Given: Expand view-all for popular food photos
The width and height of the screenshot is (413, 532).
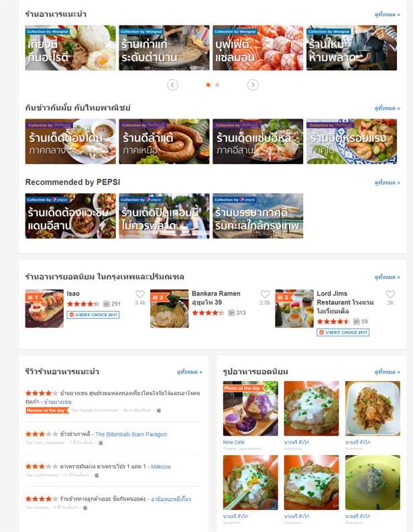Looking at the screenshot, I should point(388,372).
